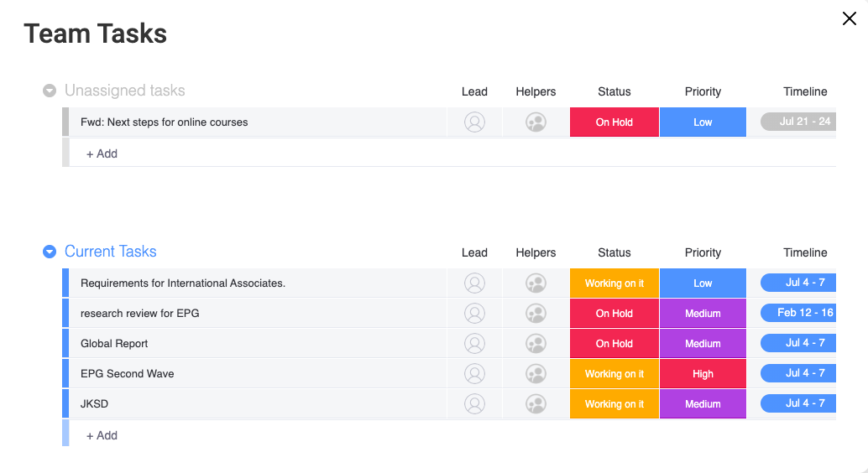This screenshot has height=473, width=868.
Task: Rename the Unassigned tasks group title
Action: click(x=124, y=91)
